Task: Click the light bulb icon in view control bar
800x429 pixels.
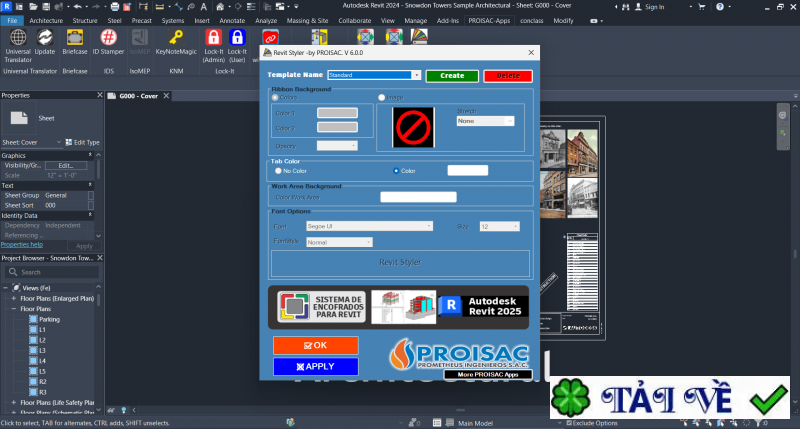Action: click(x=123, y=410)
